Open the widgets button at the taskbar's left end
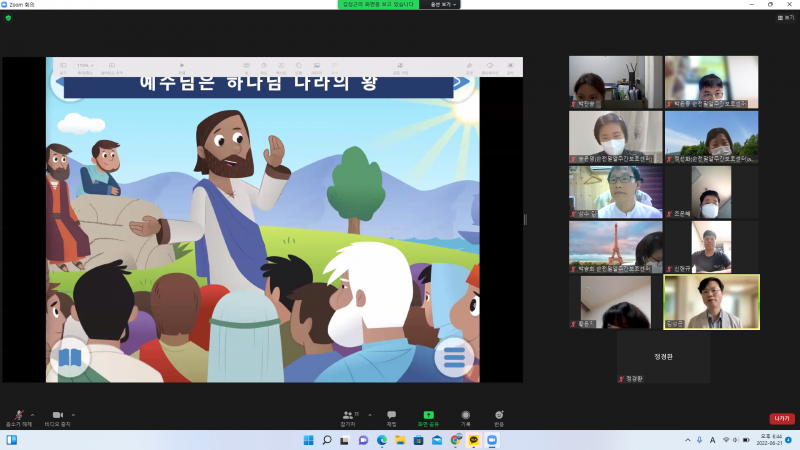The image size is (800, 450). coord(12,440)
